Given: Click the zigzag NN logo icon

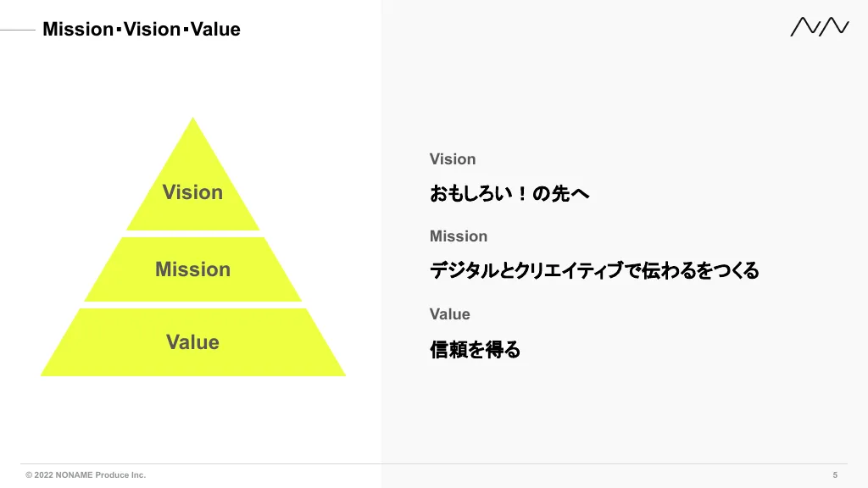Looking at the screenshot, I should pos(820,26).
